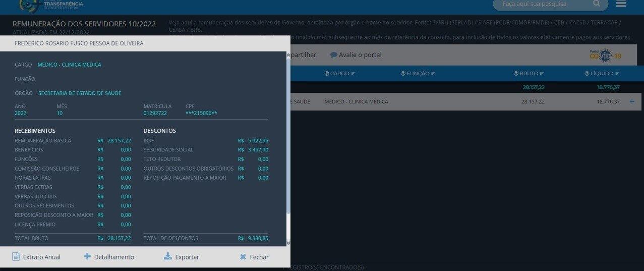
Task: Expand row details with the plus icon
Action: point(632,102)
